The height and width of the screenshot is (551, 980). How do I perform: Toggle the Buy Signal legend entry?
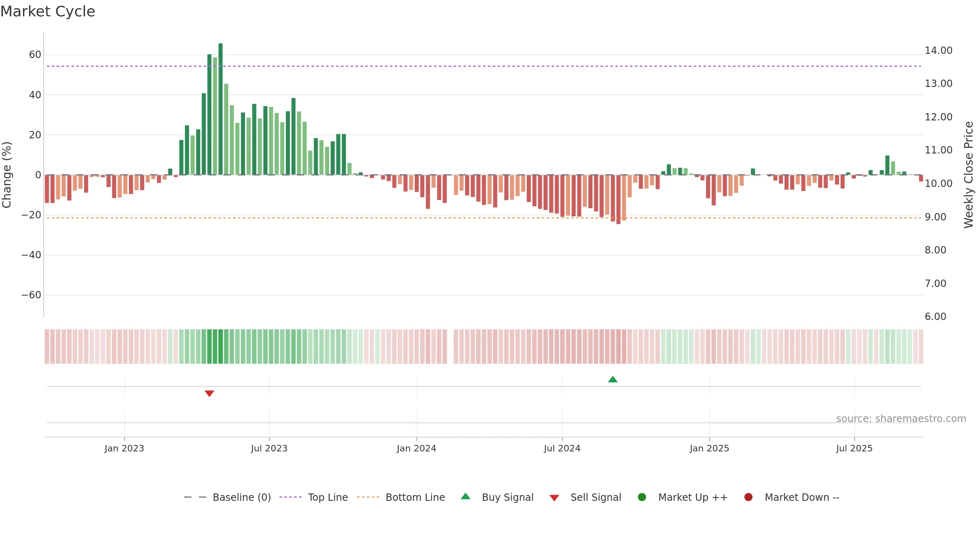(x=497, y=497)
